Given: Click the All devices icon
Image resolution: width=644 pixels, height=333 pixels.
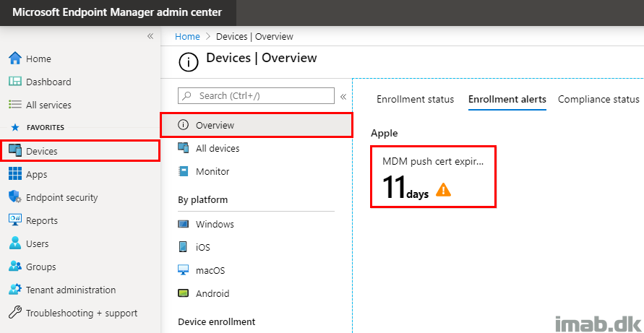Looking at the screenshot, I should [x=183, y=148].
